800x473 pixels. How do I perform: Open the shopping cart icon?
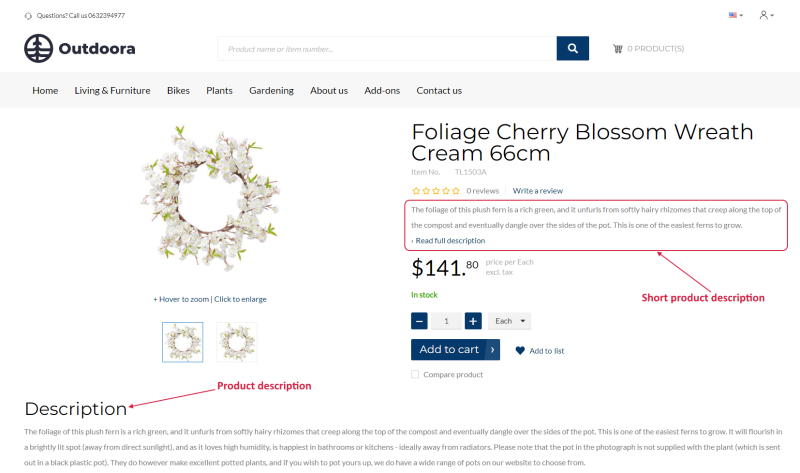618,48
